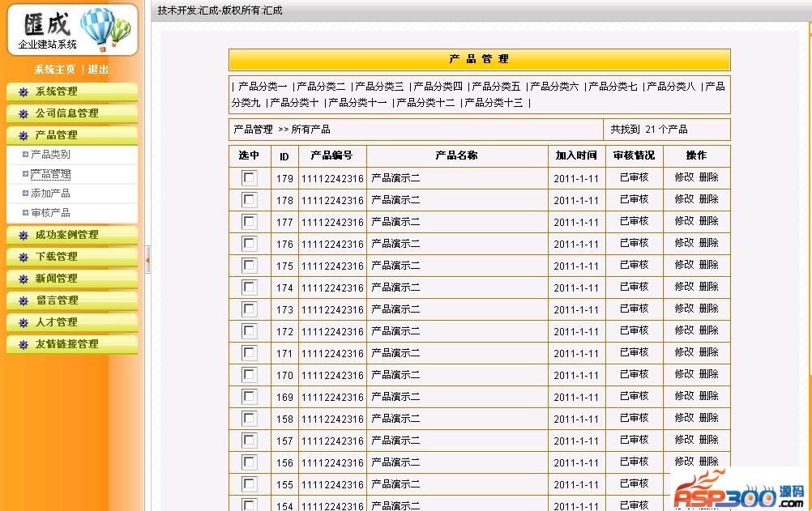Click 删除 for product ID 173
The width and height of the screenshot is (812, 511).
click(x=708, y=309)
